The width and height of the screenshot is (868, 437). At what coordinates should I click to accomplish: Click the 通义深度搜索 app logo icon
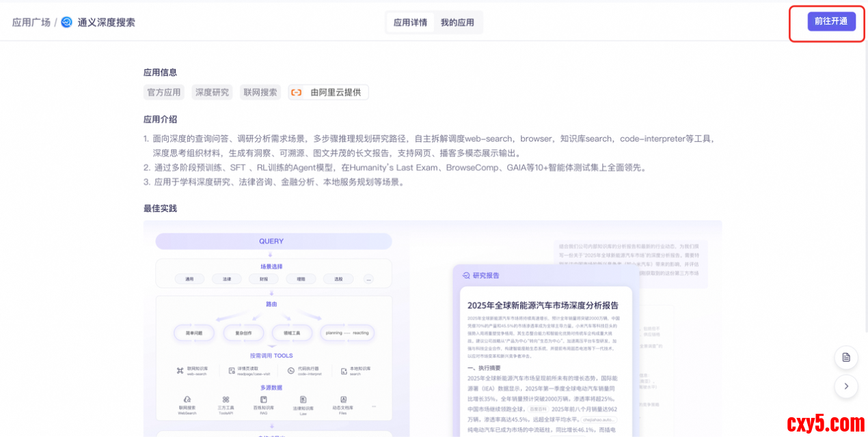[66, 23]
